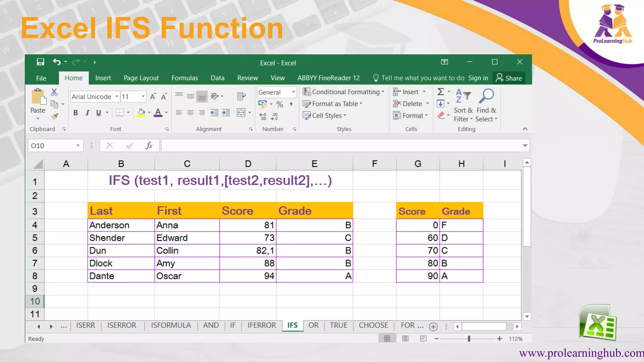Toggle Middle Align
This screenshot has width=644, height=362.
(x=190, y=96)
